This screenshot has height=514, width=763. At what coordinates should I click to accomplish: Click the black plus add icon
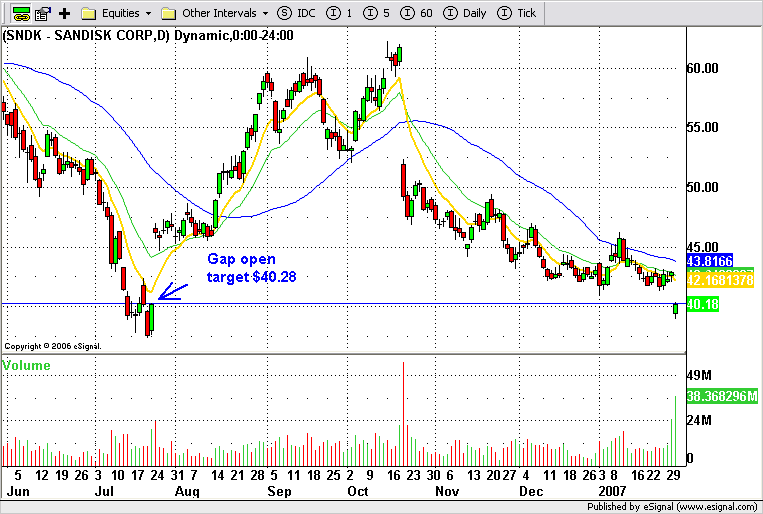pos(64,13)
